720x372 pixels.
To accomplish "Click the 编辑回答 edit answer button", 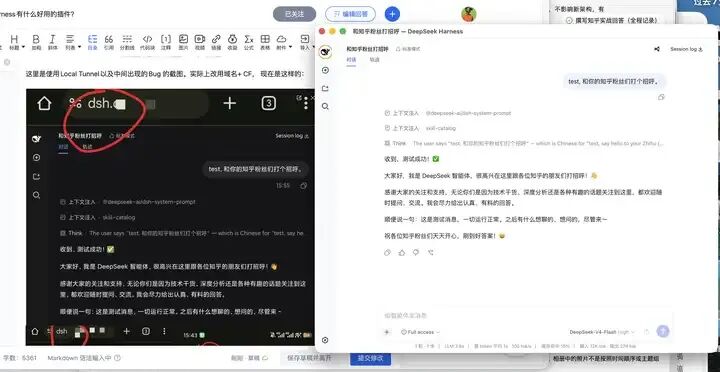I will pos(350,14).
